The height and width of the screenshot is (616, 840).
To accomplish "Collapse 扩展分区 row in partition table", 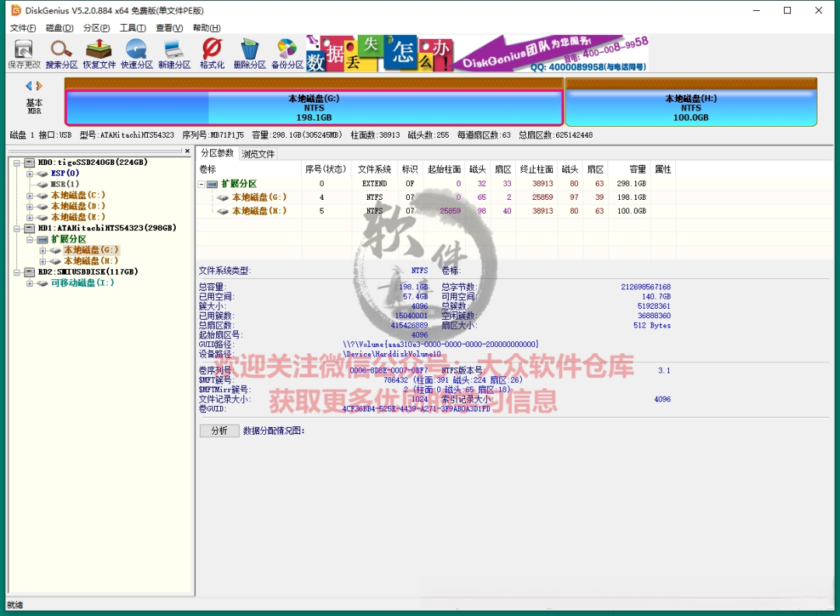I will tap(201, 184).
